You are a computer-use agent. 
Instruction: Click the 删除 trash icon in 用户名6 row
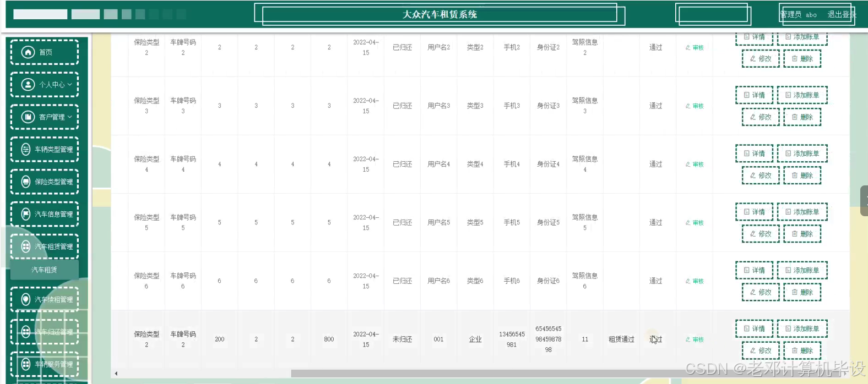point(795,292)
